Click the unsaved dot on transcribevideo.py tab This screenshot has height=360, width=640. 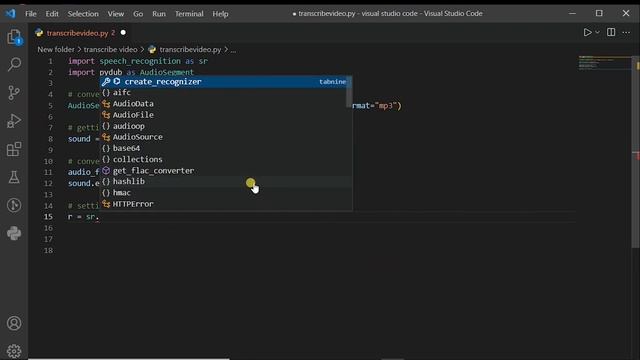[123, 33]
